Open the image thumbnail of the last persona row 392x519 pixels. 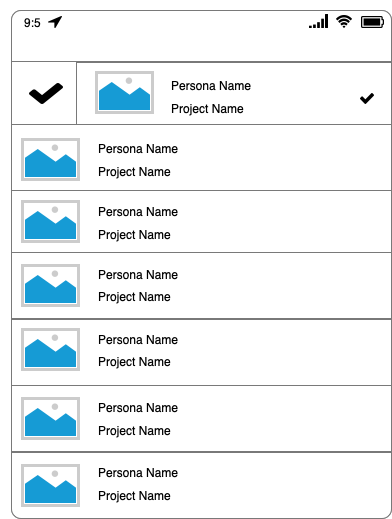pyautogui.click(x=50, y=485)
